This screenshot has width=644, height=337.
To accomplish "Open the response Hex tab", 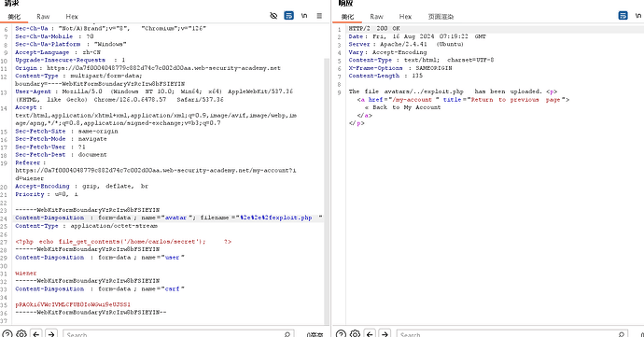I will tap(405, 17).
